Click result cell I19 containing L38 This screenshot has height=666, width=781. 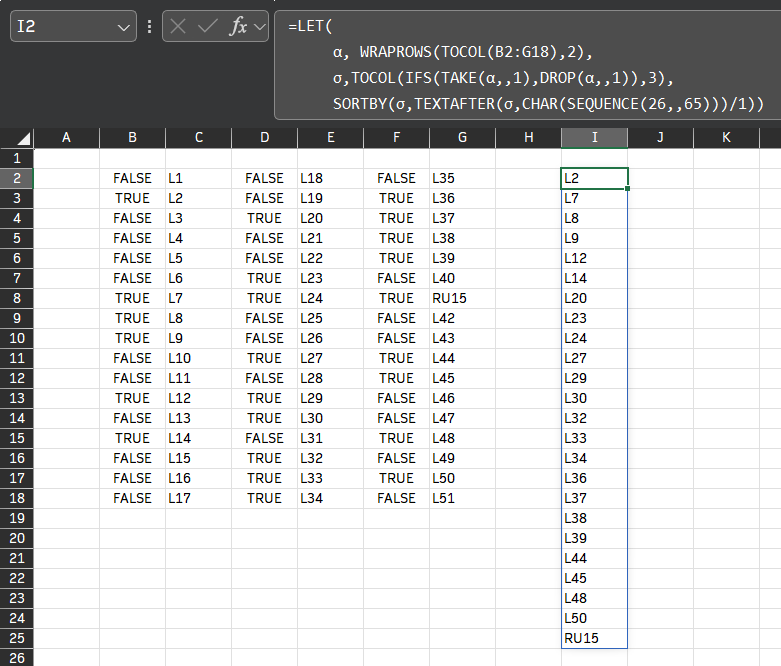pyautogui.click(x=594, y=518)
